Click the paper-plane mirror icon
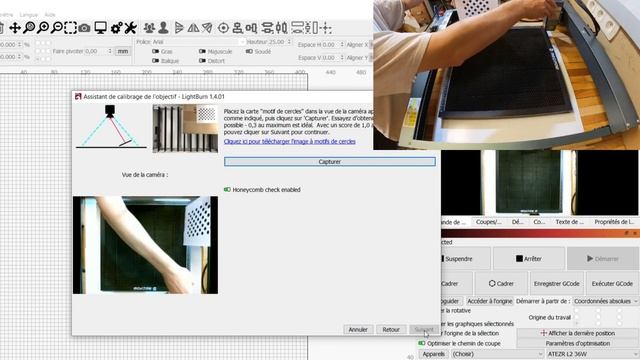This screenshot has width=640, height=360. 207,28
